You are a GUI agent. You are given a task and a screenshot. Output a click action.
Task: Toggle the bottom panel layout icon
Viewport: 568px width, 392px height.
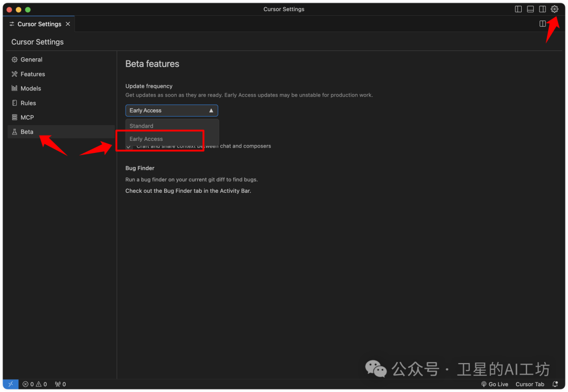click(x=530, y=9)
